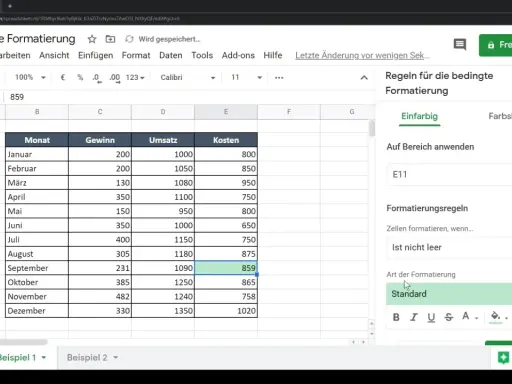Click the Monat header cell
This screenshot has width=512, height=384.
click(37, 140)
